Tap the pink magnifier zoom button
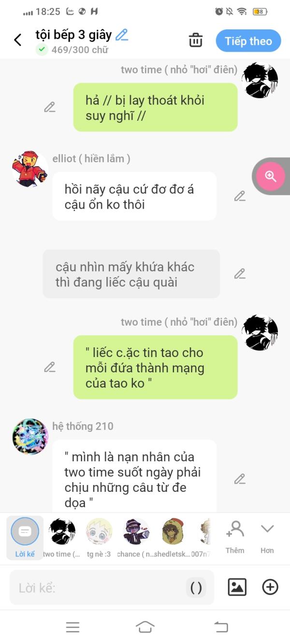The width and height of the screenshot is (290, 644). tap(270, 176)
